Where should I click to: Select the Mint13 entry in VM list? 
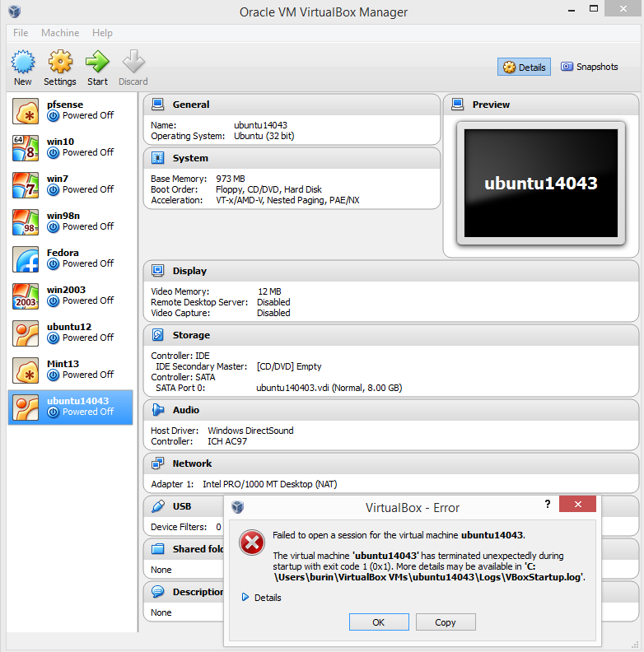click(x=70, y=370)
